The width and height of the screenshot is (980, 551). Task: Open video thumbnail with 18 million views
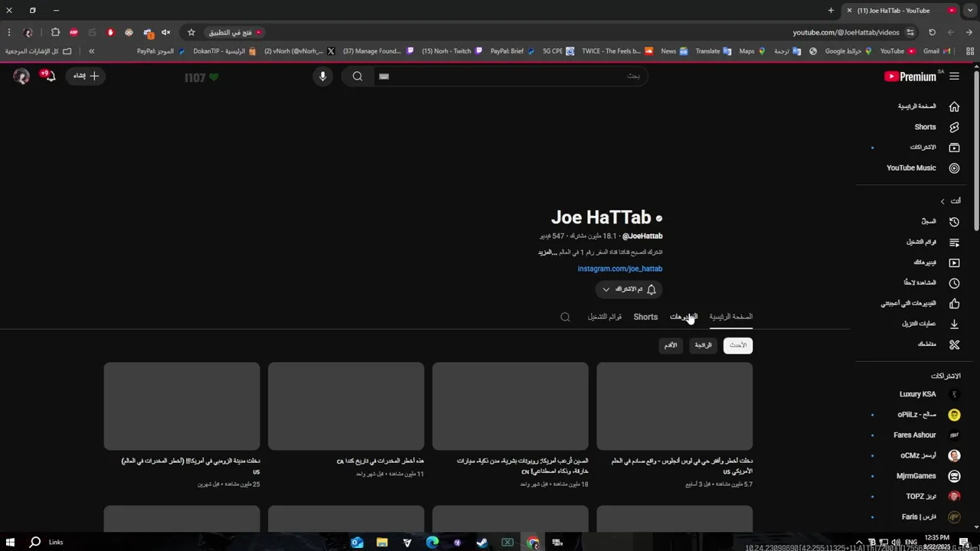(510, 406)
